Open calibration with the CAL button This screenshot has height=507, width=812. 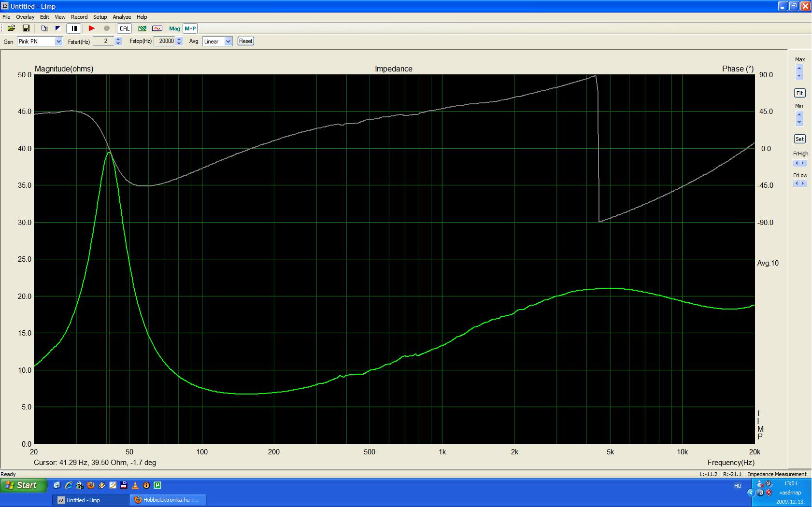(125, 28)
